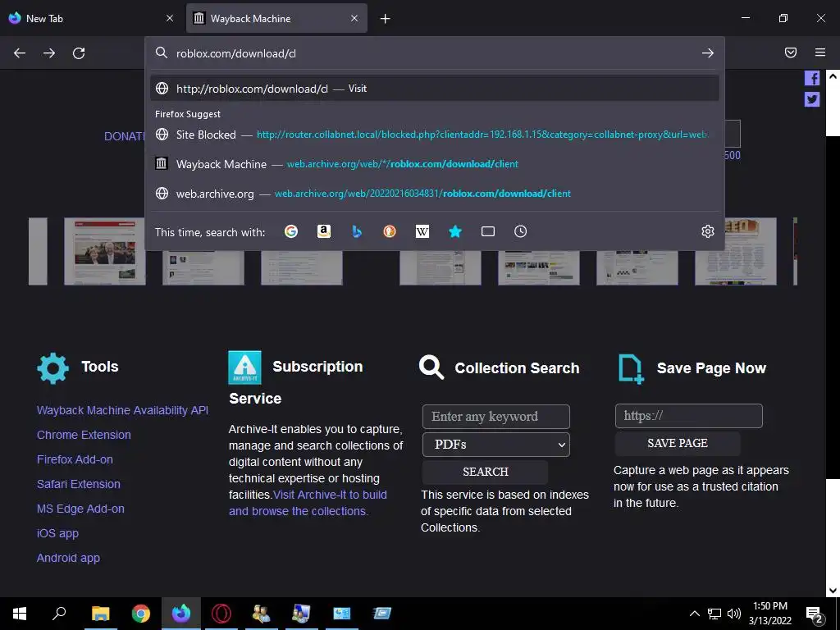Click the Archive-It logo icon
Image resolution: width=840 pixels, height=630 pixels.
244,367
